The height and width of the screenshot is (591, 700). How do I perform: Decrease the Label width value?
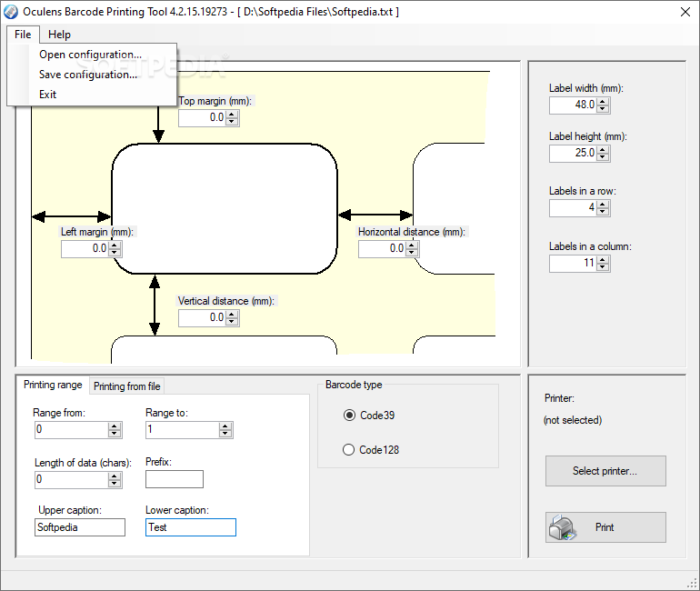click(603, 108)
